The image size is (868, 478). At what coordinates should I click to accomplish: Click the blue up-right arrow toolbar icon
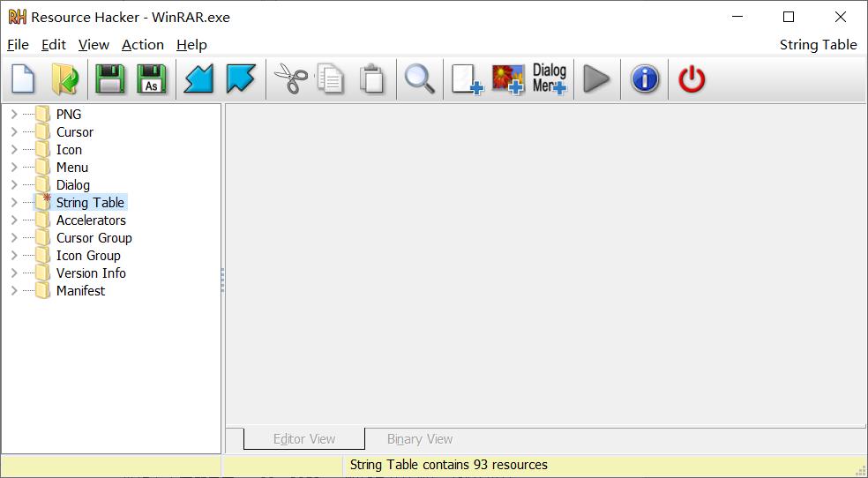click(241, 79)
